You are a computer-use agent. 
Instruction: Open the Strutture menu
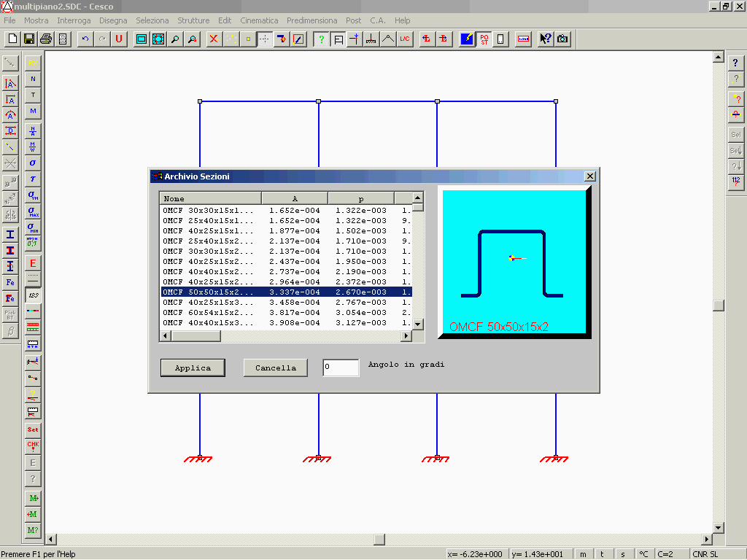(193, 20)
